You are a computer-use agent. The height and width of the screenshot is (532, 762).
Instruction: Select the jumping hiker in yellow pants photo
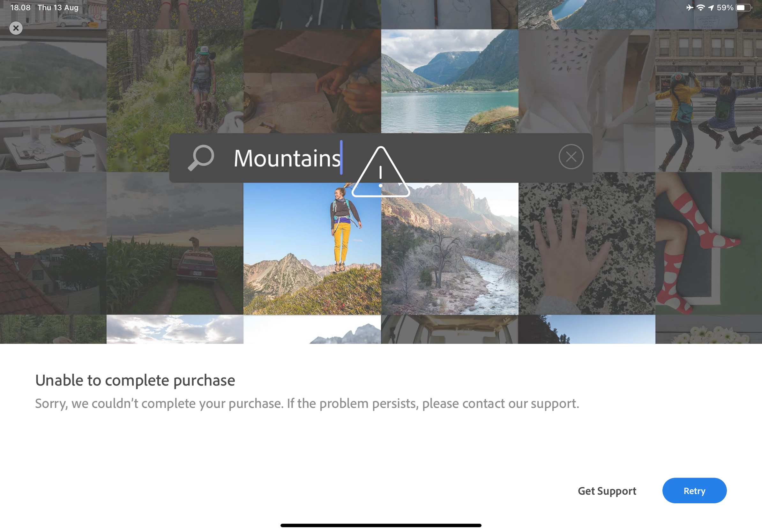coord(312,249)
